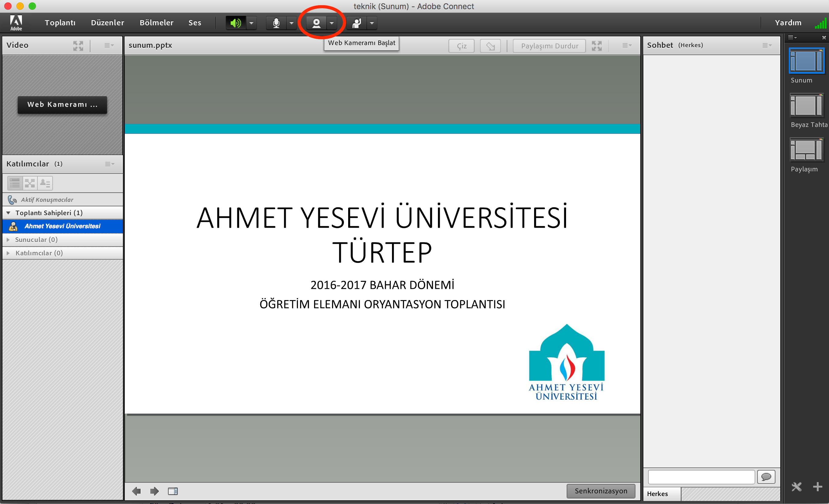Open the Yardım menu
This screenshot has height=504, width=829.
[x=788, y=23]
